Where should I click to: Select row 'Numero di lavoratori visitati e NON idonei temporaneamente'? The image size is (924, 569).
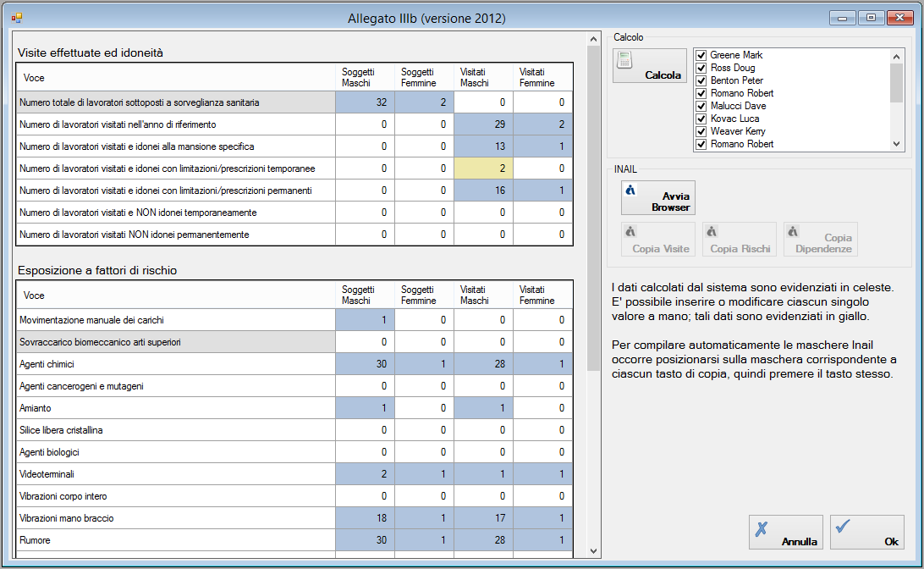point(294,213)
